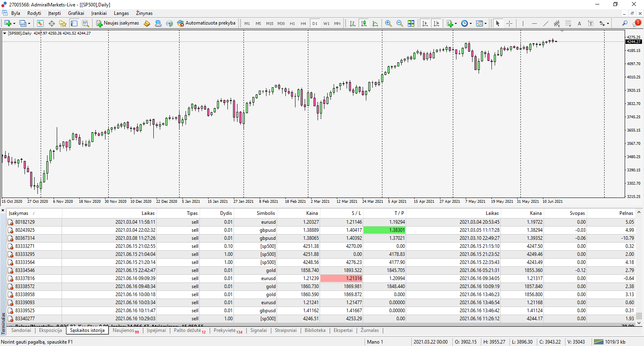Viewport: 644px width, 346px height.
Task: Switch chart to line chart mode
Action: (375, 23)
